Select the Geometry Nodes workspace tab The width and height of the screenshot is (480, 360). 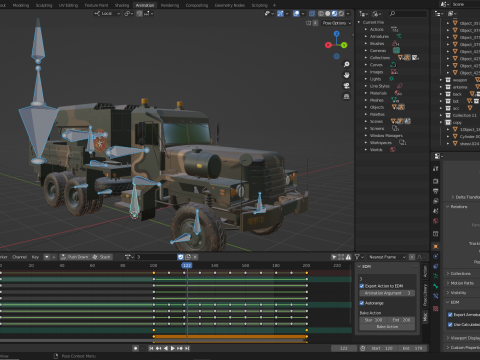click(x=230, y=5)
